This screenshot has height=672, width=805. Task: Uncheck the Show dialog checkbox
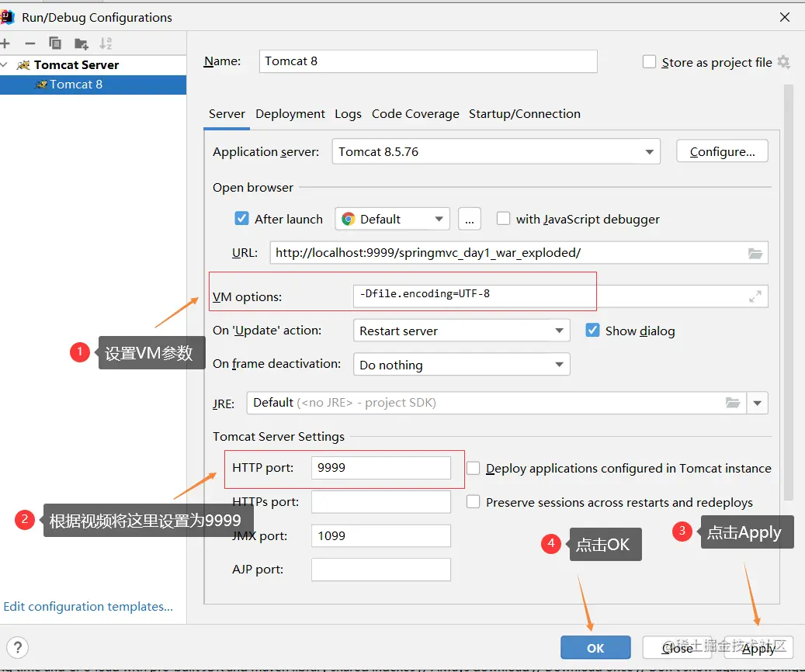(x=592, y=330)
